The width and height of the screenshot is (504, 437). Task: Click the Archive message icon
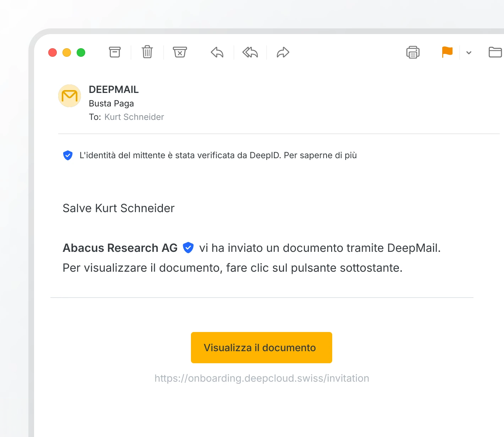pos(115,52)
